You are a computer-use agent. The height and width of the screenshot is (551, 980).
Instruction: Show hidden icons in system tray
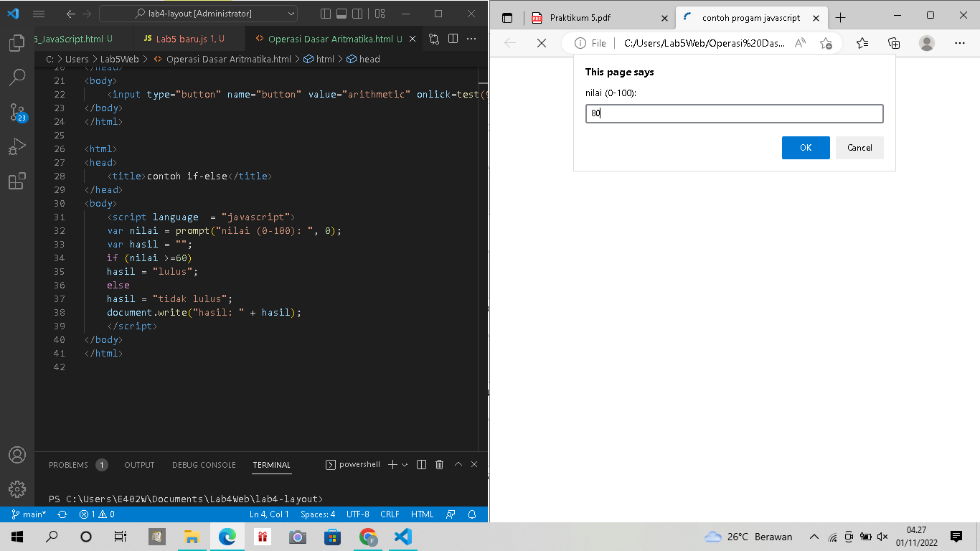click(814, 536)
